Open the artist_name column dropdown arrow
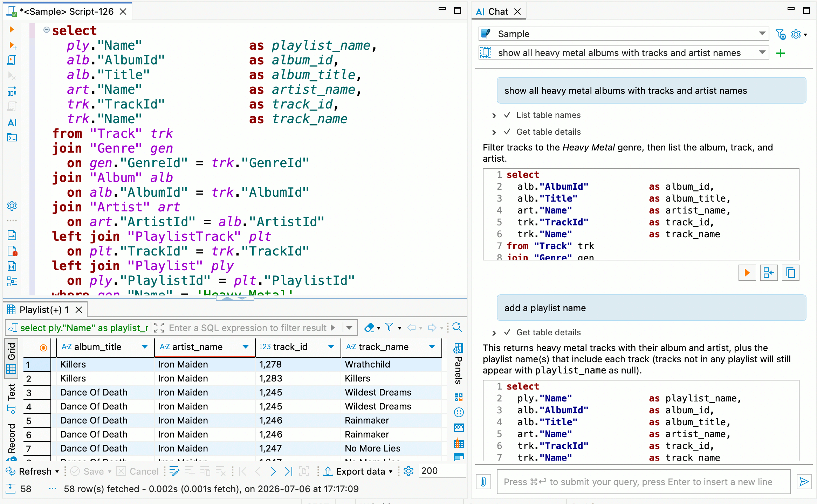Viewport: 817px width, 504px height. tap(246, 347)
